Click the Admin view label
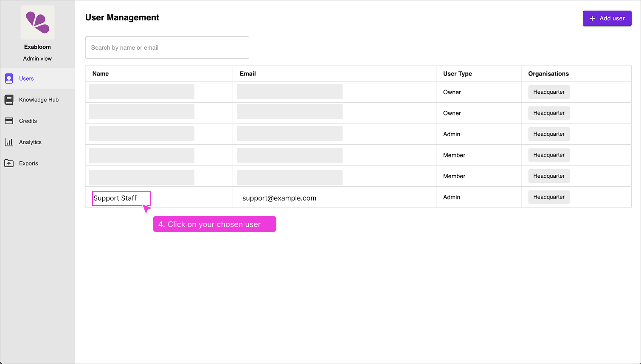Viewport: 641px width, 364px height. (x=37, y=58)
